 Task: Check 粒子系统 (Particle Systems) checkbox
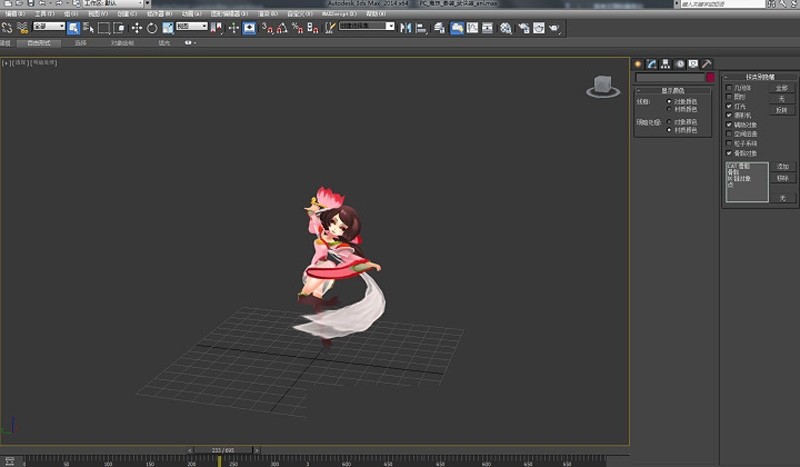point(729,143)
